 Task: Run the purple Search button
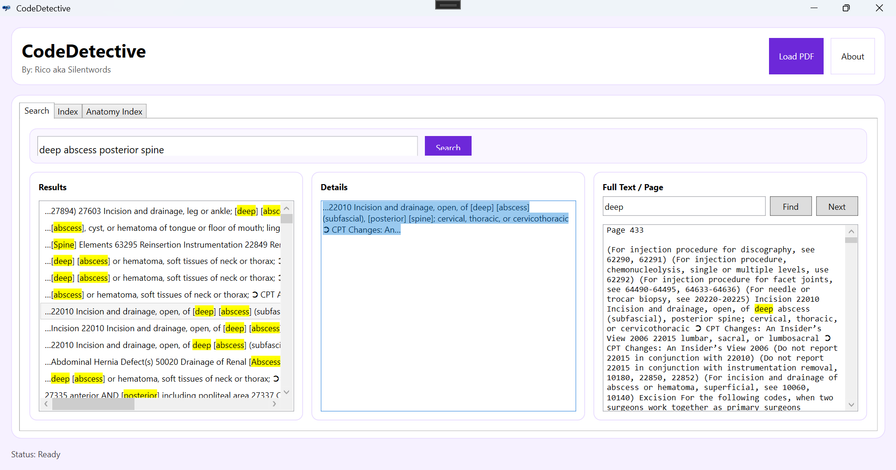pos(447,147)
